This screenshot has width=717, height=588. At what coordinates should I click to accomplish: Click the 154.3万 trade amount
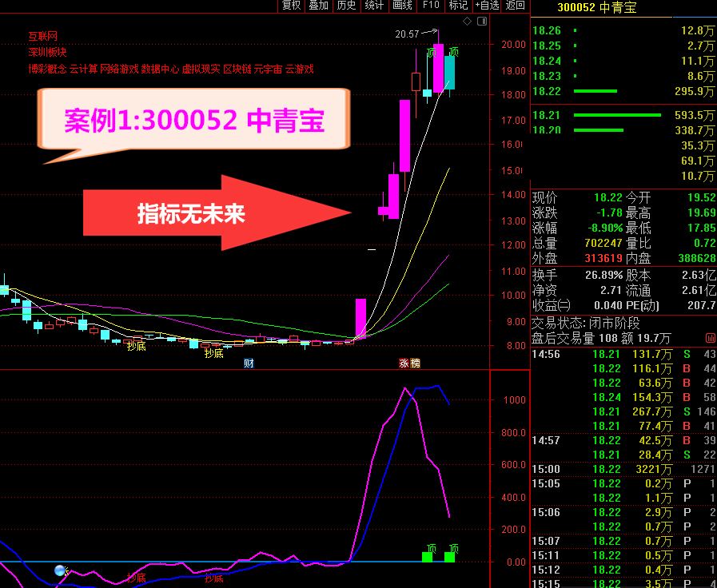(x=652, y=397)
